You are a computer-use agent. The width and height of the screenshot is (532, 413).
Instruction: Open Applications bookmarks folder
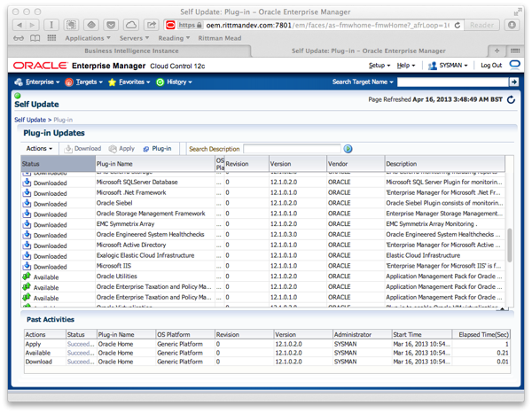(x=88, y=38)
